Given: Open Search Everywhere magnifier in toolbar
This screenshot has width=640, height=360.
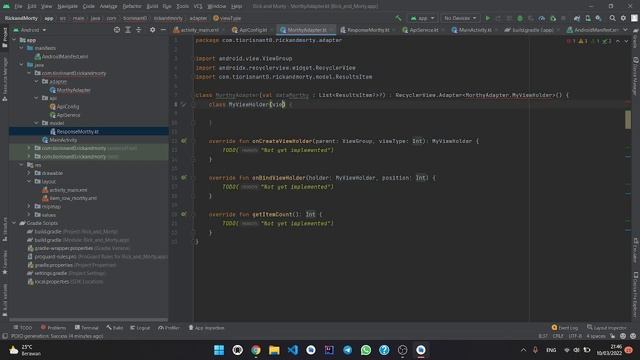Looking at the screenshot, I should point(612,18).
